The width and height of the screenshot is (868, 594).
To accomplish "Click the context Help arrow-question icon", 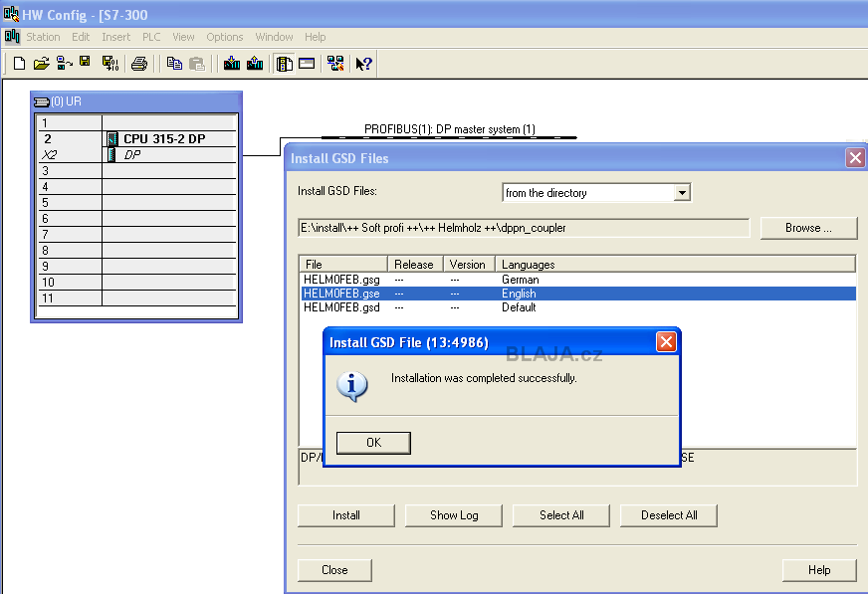I will coord(363,64).
